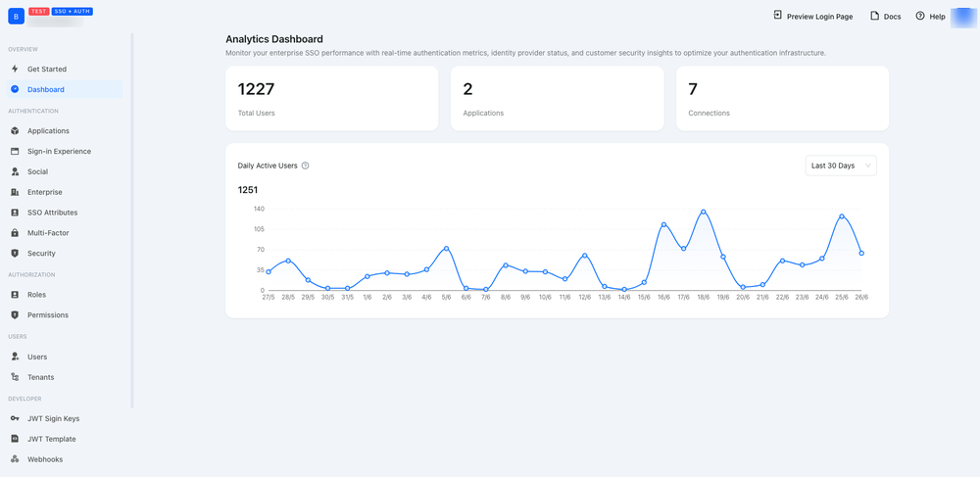Click the blue B workspace logo
The image size is (980, 477).
tap(17, 17)
